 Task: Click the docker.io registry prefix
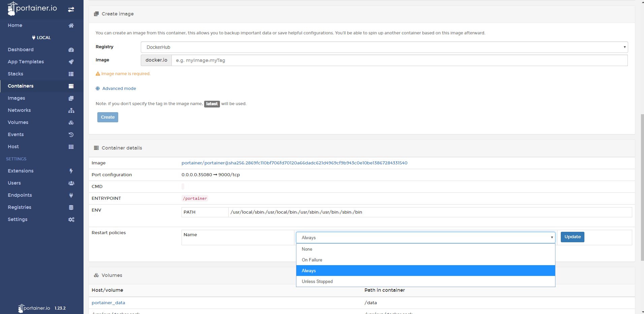156,60
